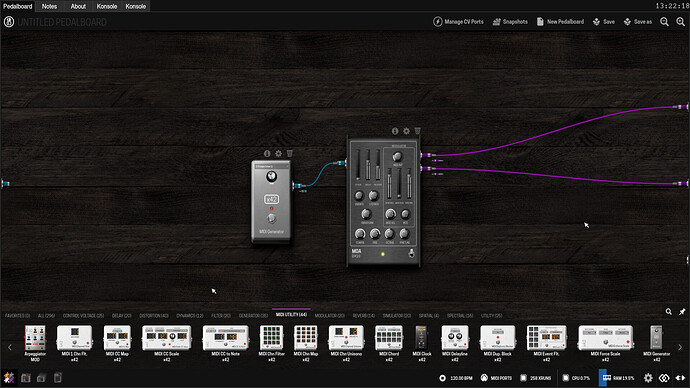Open banks icon in bottom bar

pyautogui.click(x=41, y=377)
